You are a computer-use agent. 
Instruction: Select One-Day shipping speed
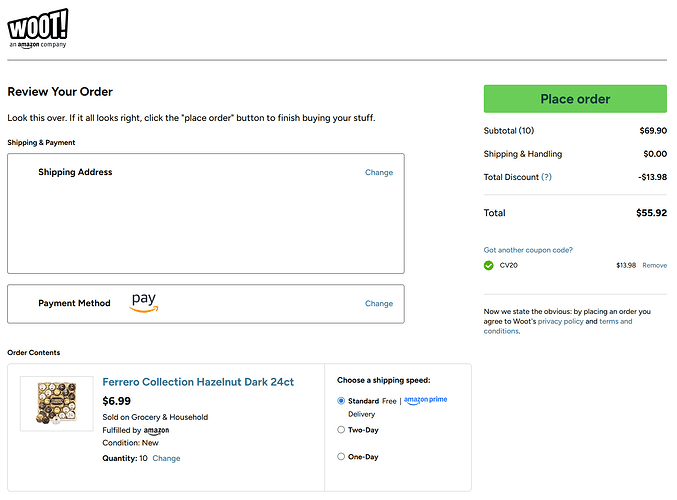(341, 456)
